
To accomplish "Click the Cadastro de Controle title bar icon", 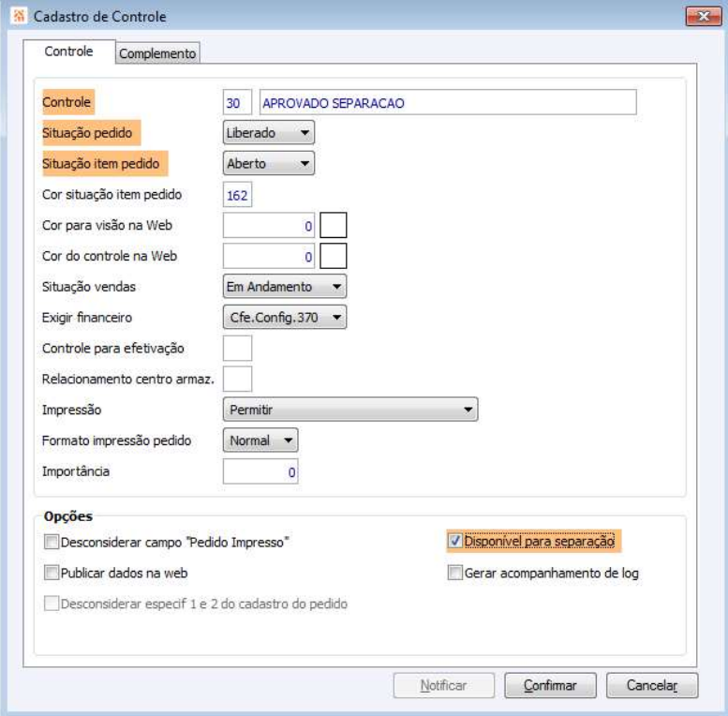I will coord(19,16).
